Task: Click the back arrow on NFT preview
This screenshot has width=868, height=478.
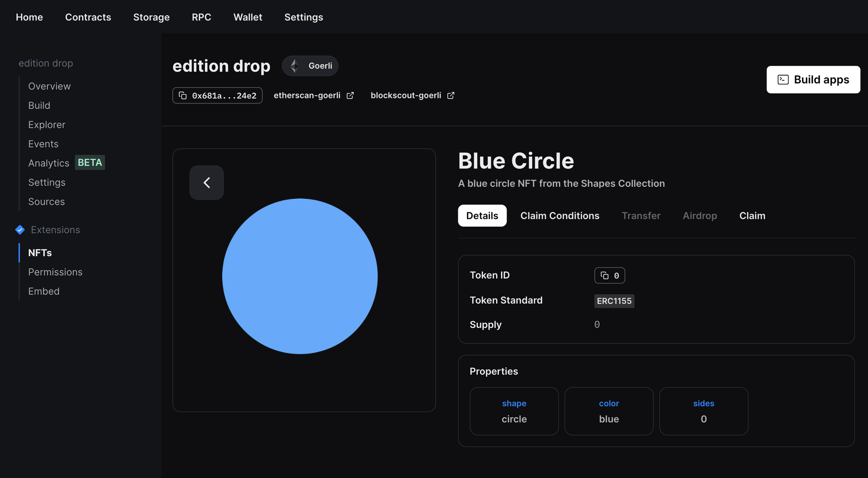Action: pyautogui.click(x=207, y=183)
